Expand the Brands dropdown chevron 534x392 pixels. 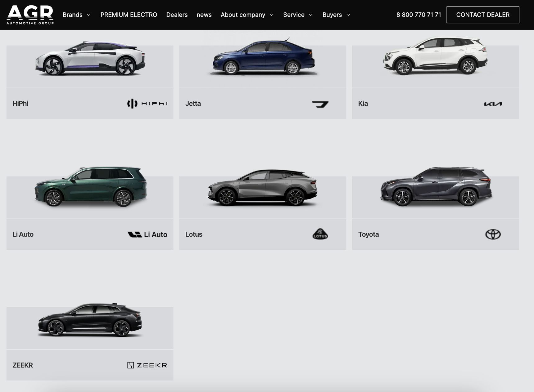88,15
